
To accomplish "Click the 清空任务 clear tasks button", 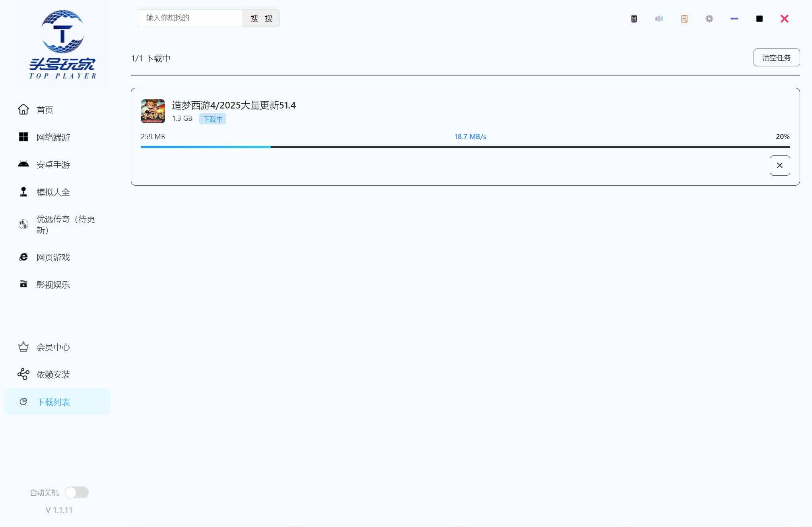I will coord(776,57).
